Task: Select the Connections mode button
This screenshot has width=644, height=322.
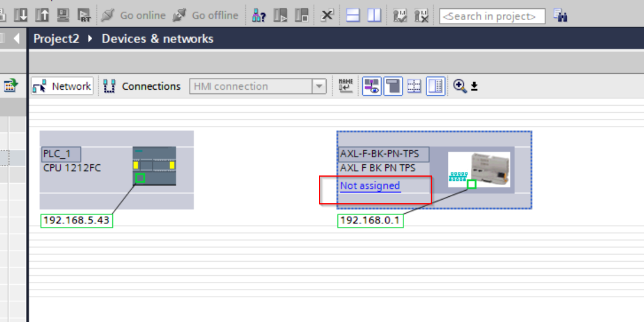Action: 142,86
